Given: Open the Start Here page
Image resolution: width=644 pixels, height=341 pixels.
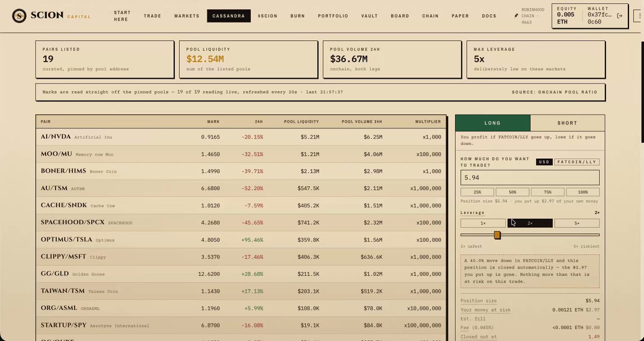Looking at the screenshot, I should (121, 16).
